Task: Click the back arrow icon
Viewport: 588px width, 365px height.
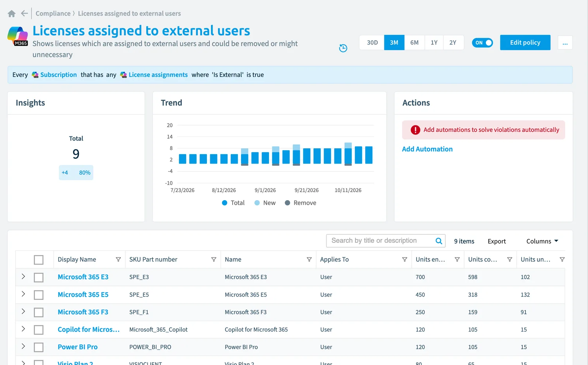Action: point(24,14)
